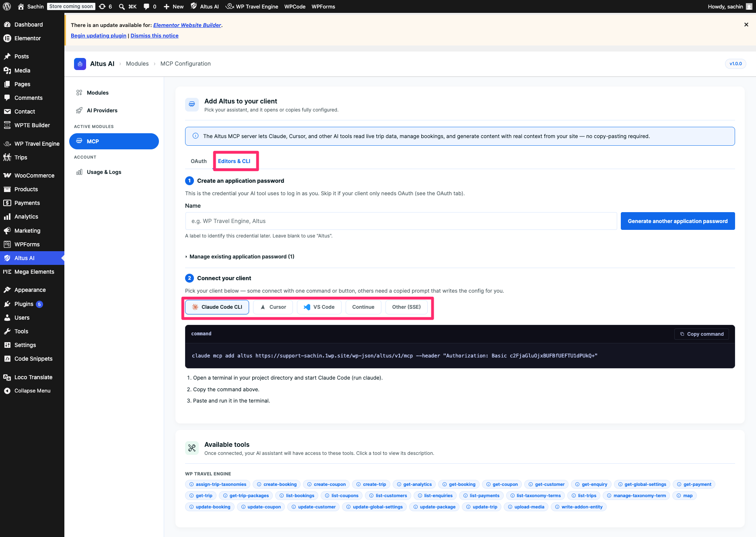
Task: Follow the Elementor Website Builder link
Action: (x=187, y=25)
